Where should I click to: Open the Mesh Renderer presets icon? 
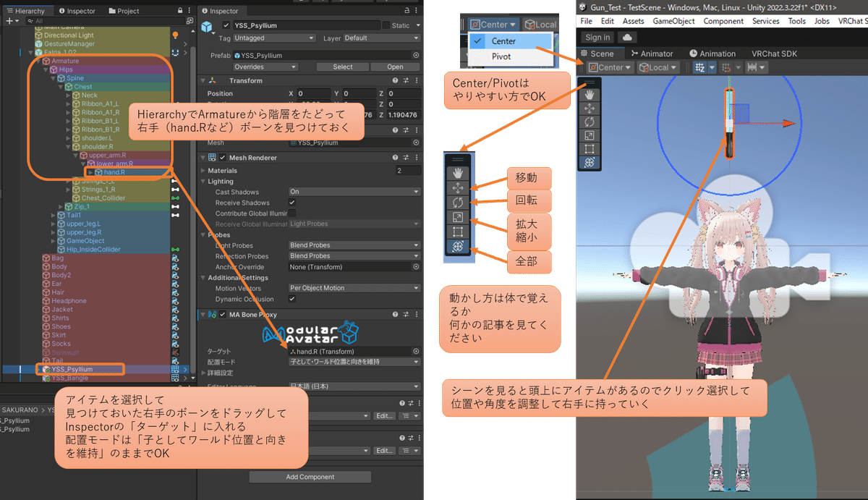point(406,157)
